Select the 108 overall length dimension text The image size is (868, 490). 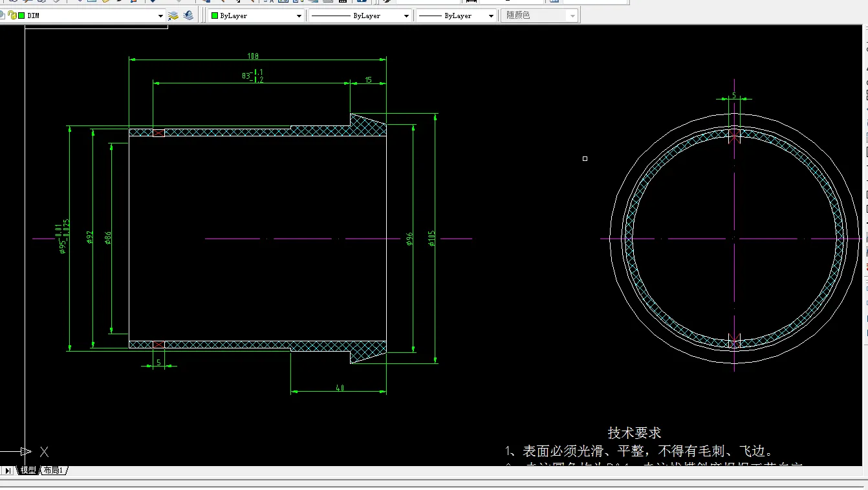[x=253, y=56]
